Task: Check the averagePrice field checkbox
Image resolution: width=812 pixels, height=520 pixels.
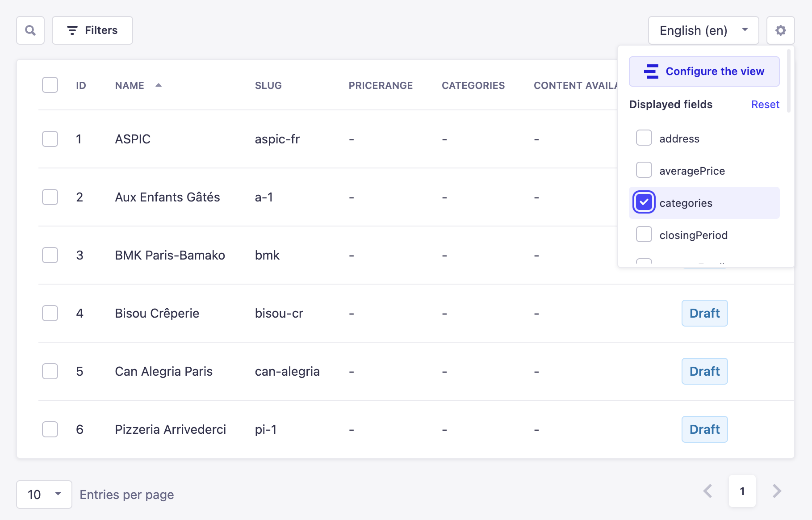Action: pos(644,170)
